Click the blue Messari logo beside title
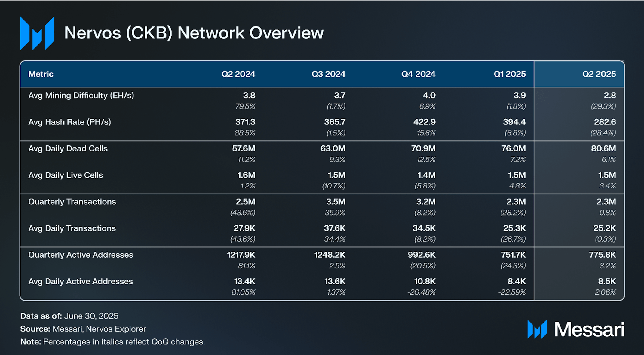The image size is (644, 355). click(37, 33)
